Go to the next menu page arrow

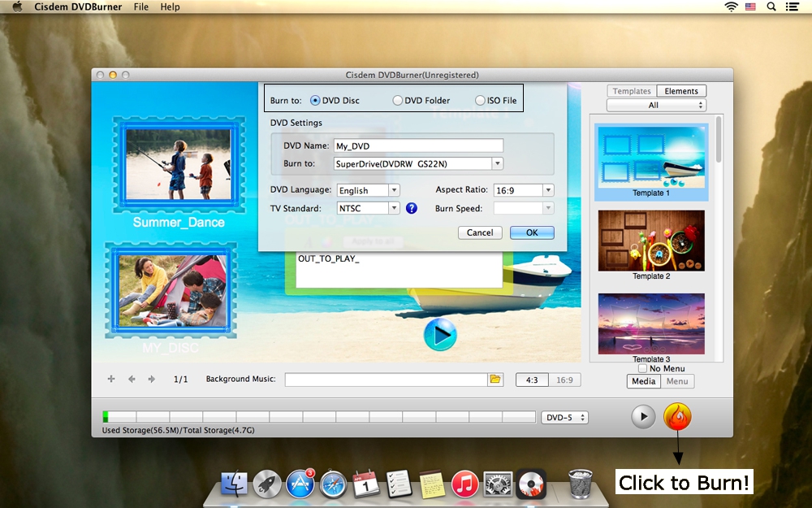[151, 379]
